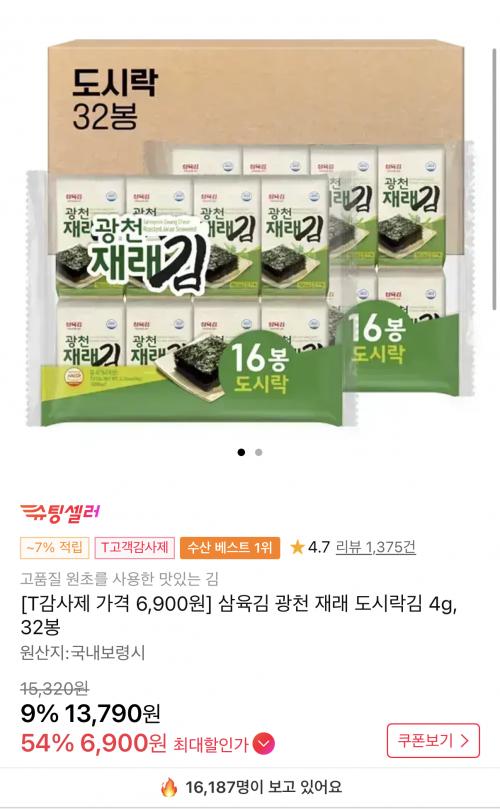Click the 54% 6,900원 discount price
The width and height of the screenshot is (500, 809).
[x=93, y=743]
